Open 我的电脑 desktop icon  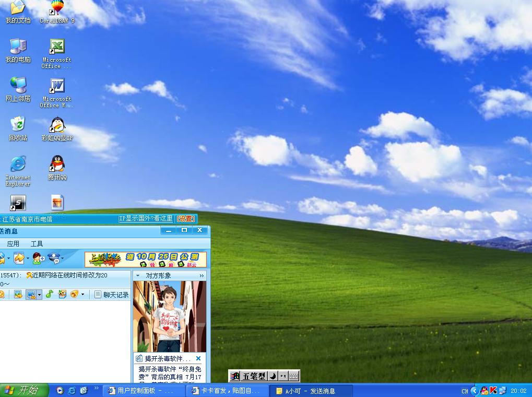pyautogui.click(x=18, y=51)
